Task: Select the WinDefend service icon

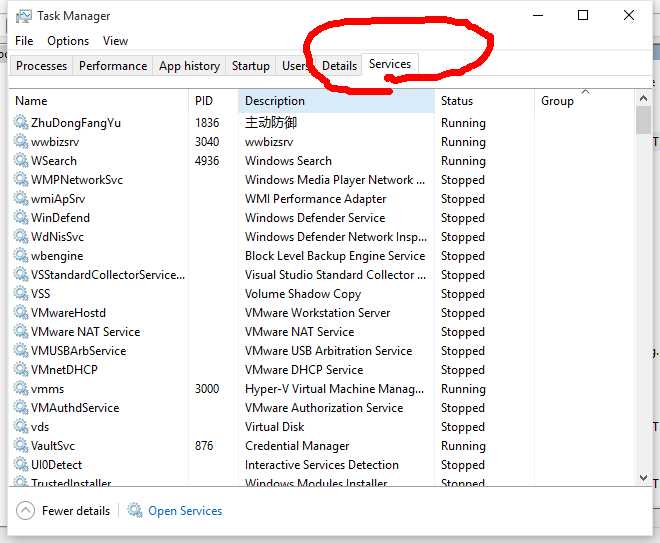Action: 21,217
